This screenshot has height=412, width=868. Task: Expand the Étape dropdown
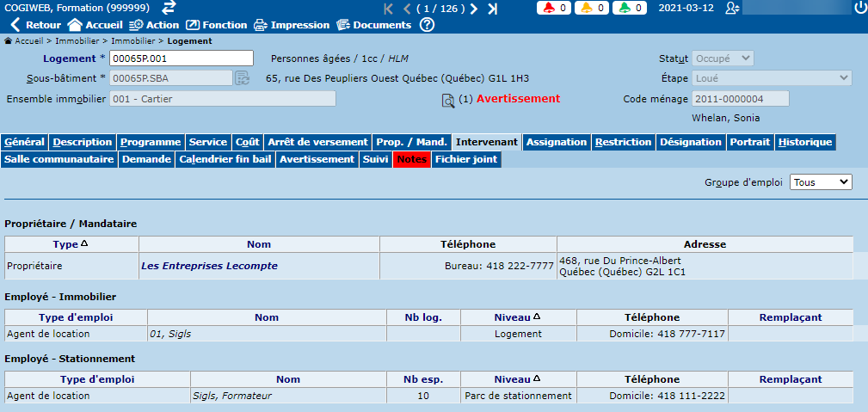[771, 78]
